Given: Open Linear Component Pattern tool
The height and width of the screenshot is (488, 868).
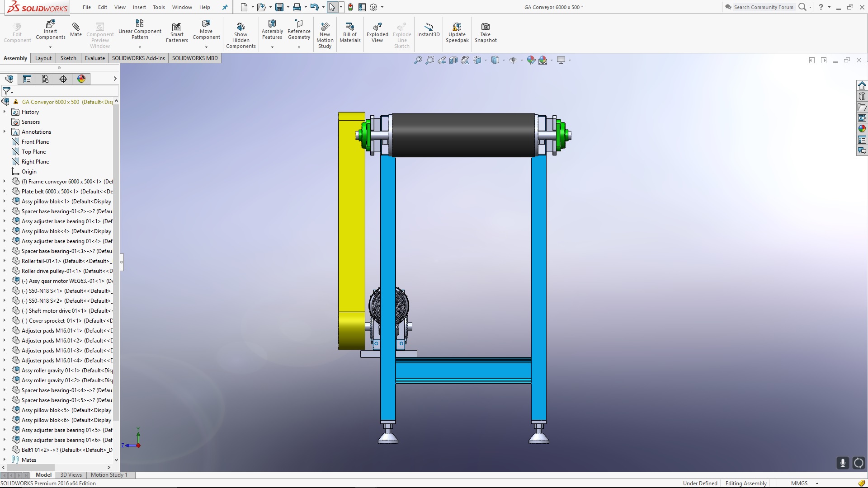Looking at the screenshot, I should (x=140, y=30).
